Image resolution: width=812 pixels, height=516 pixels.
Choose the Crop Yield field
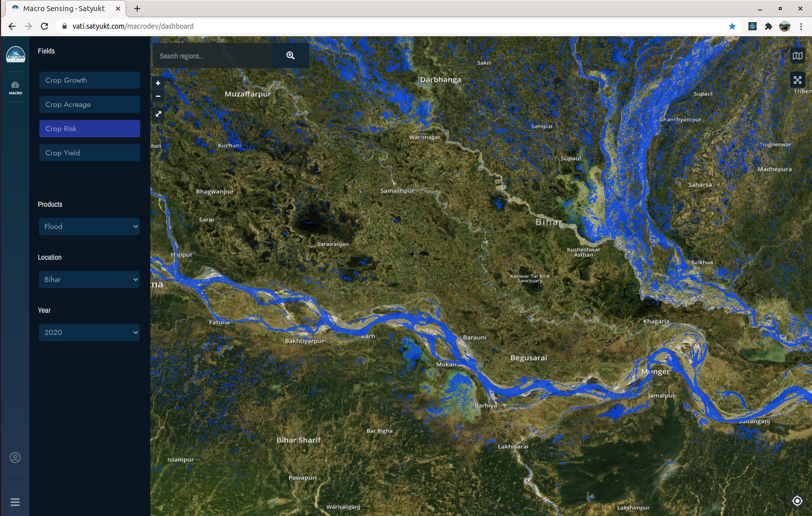point(90,153)
